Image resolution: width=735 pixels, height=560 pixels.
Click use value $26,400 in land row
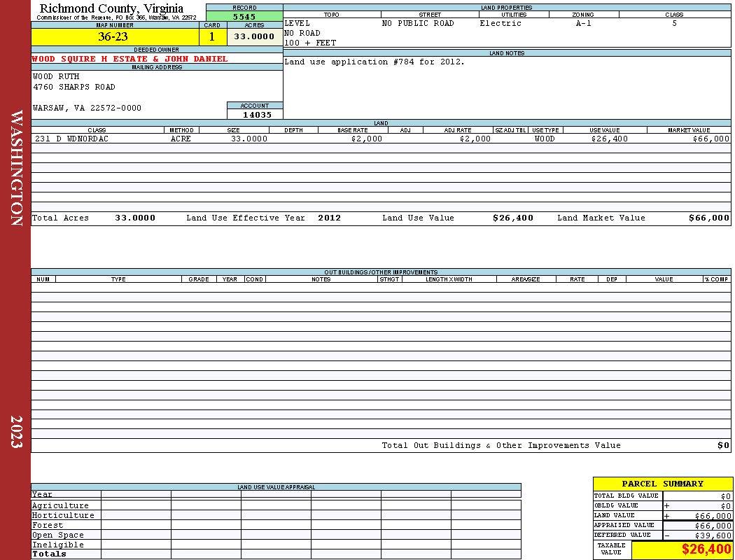[610, 139]
